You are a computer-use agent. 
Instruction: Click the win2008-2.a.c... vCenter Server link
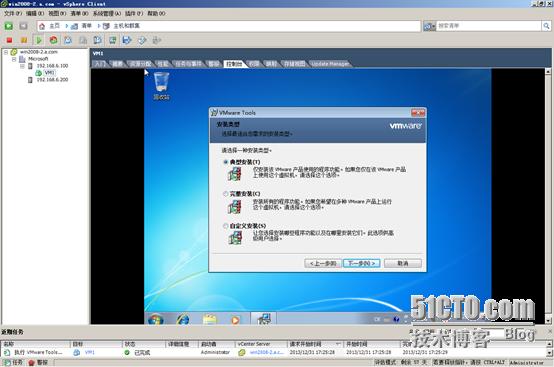point(266,353)
